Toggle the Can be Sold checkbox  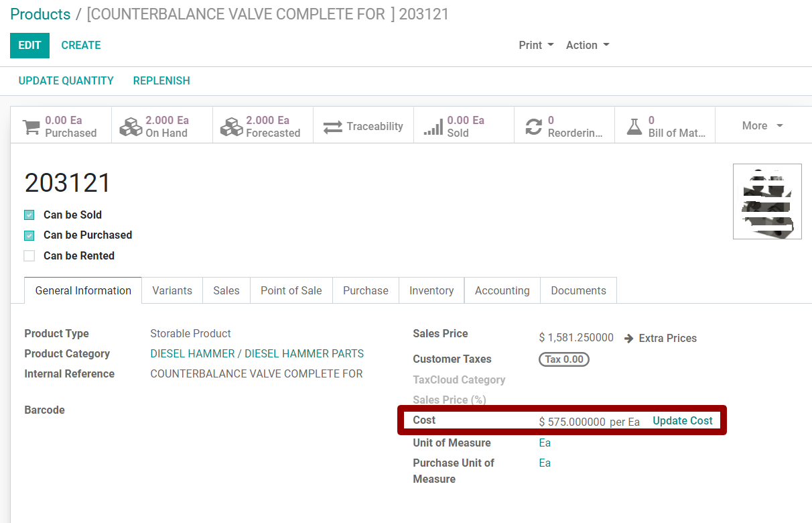click(x=29, y=215)
